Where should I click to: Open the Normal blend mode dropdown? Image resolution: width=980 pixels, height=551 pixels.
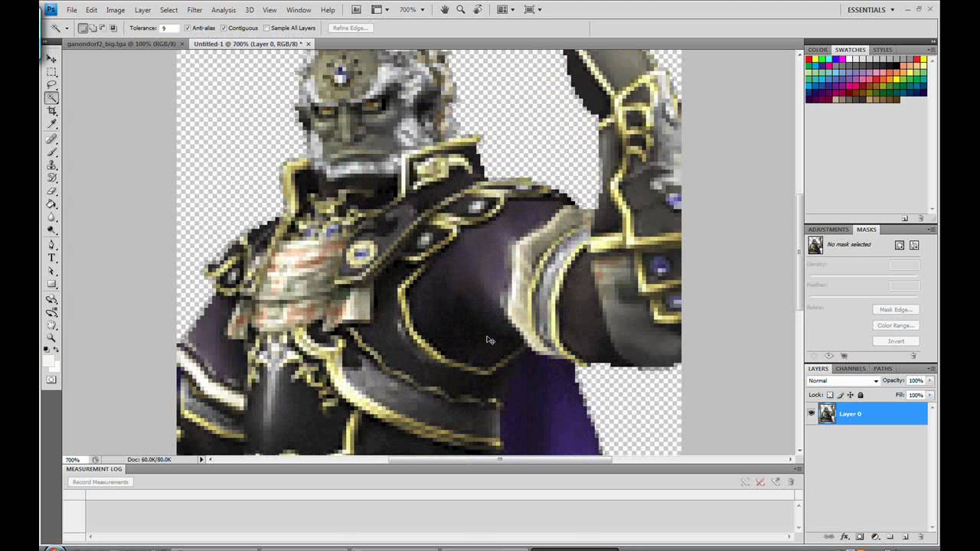(844, 381)
